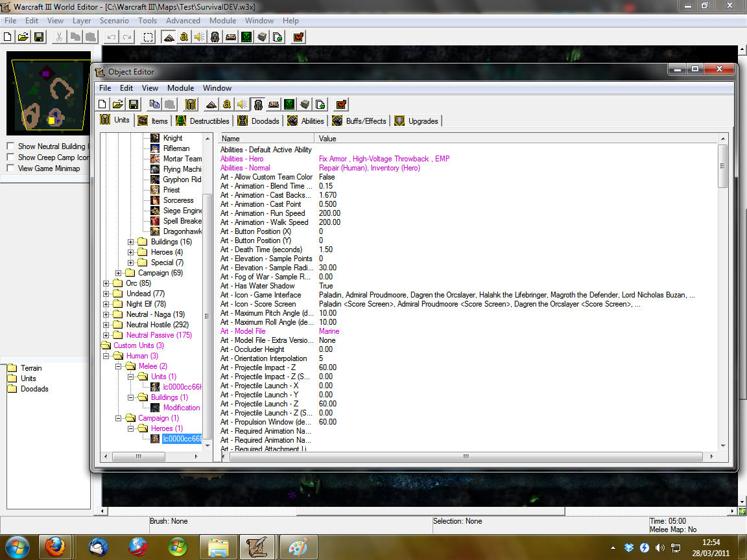The height and width of the screenshot is (560, 747).
Task: Click the Value column header
Action: tap(516, 139)
